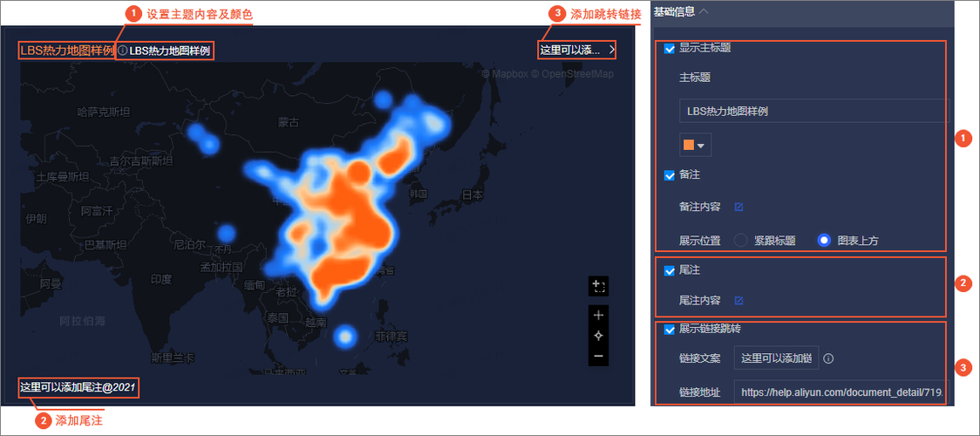Click the 阿拉伯海 label on the map
This screenshot has width=980, height=436.
pos(83,321)
